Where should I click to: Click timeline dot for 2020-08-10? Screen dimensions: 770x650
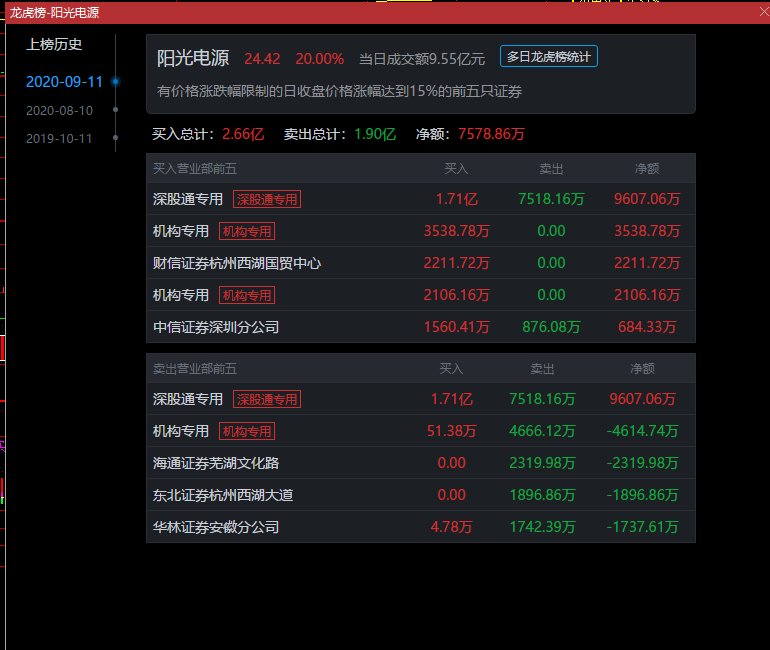click(x=115, y=109)
